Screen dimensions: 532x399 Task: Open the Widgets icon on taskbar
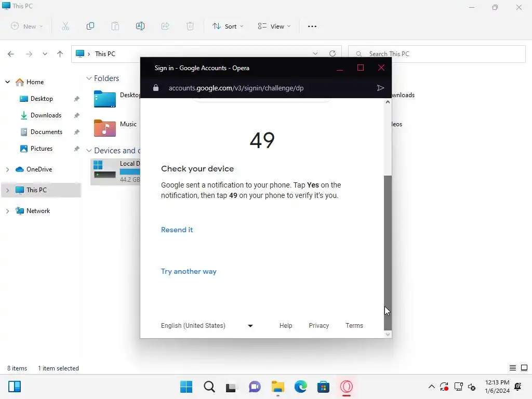click(15, 387)
